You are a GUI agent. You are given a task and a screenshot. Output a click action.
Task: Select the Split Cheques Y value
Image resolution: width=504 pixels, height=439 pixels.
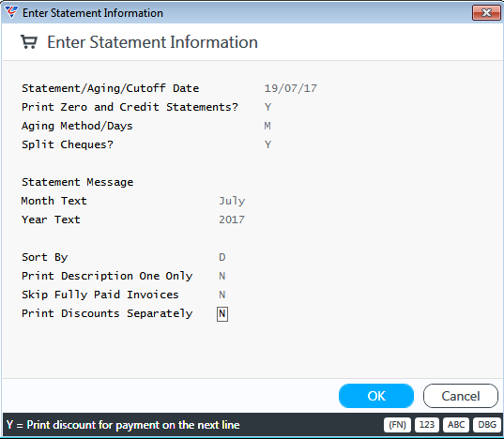(267, 144)
